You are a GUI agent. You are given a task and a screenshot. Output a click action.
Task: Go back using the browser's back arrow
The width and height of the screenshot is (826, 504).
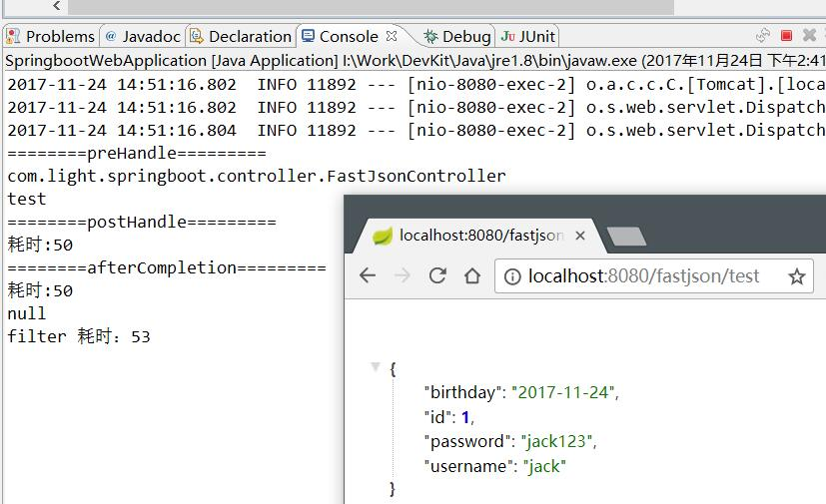[x=368, y=274]
